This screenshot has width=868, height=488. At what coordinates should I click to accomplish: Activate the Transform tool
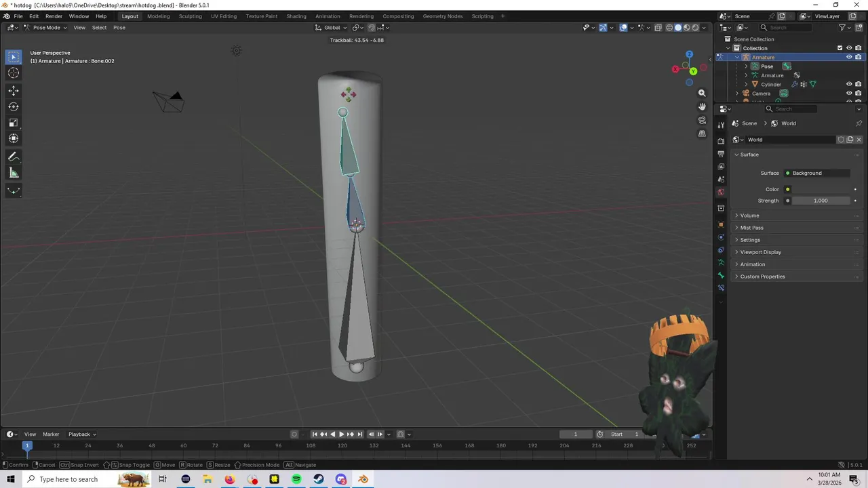pos(14,138)
